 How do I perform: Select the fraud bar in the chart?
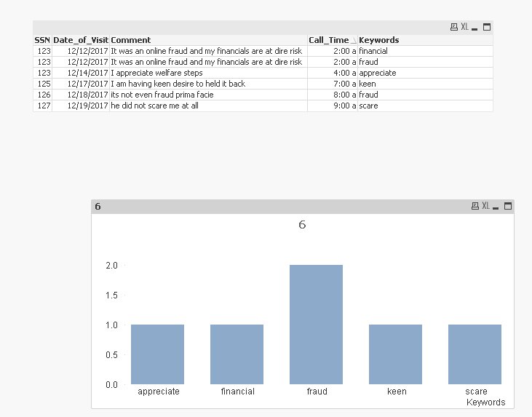(x=316, y=325)
